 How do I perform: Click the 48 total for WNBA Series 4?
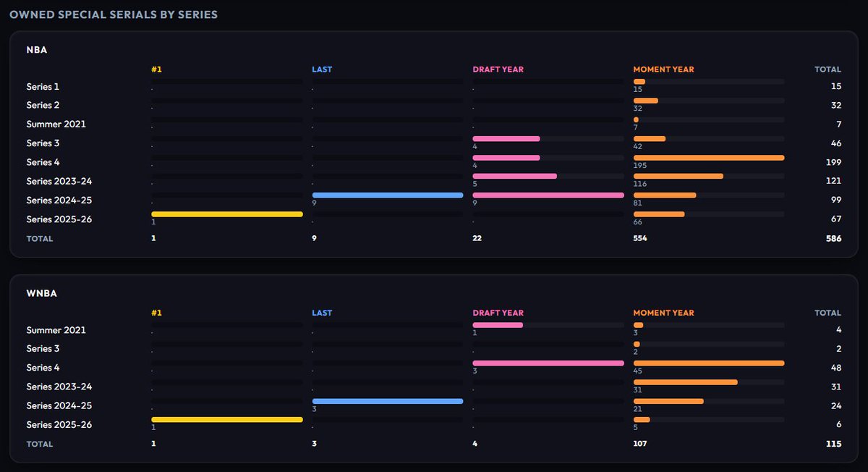coord(836,368)
